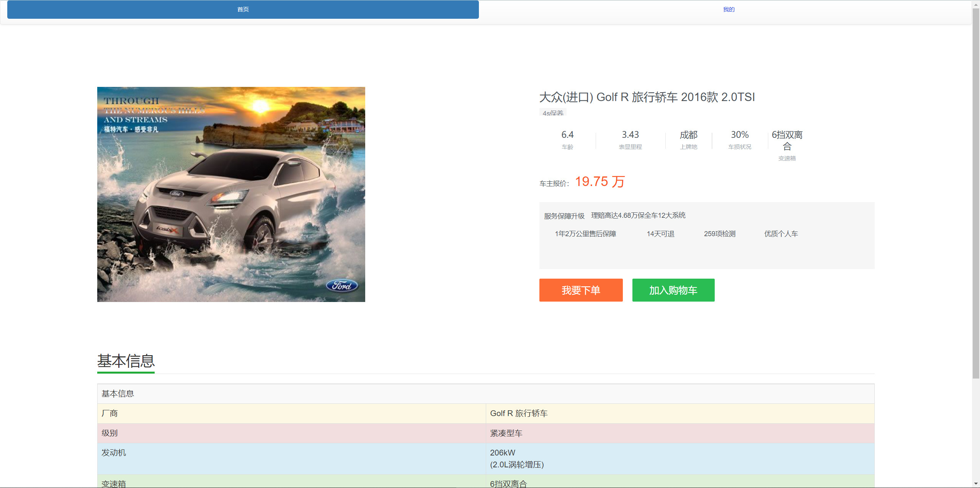Click the 19.75 万 price text
The width and height of the screenshot is (980, 488).
pyautogui.click(x=599, y=181)
